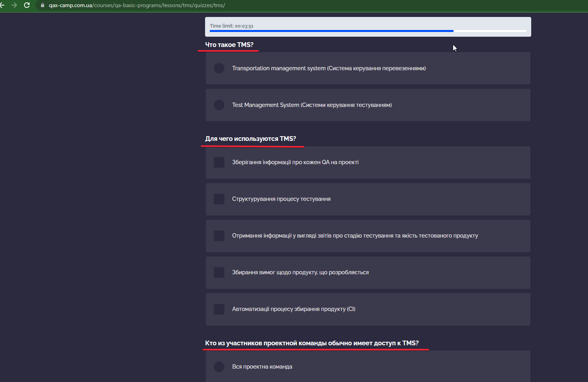
Task: Click the question 'Что такое TMS?'
Action: coord(229,45)
